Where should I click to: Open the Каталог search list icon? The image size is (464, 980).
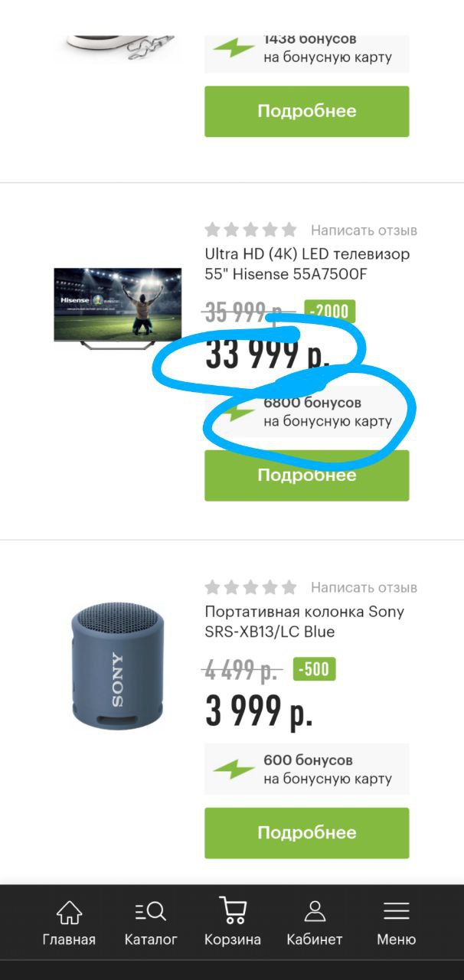pos(151,911)
